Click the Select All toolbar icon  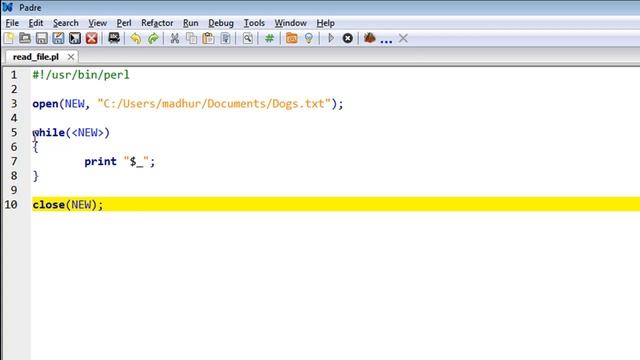pyautogui.click(x=225, y=38)
